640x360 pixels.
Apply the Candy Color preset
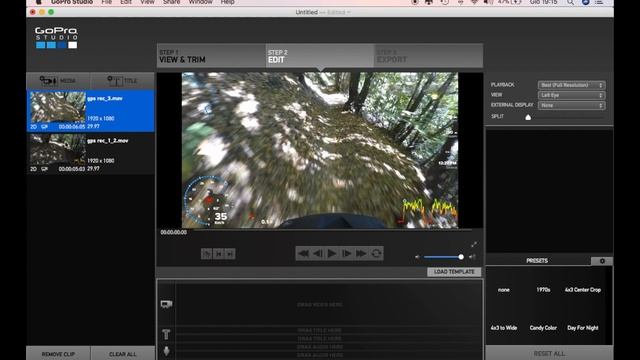click(543, 328)
